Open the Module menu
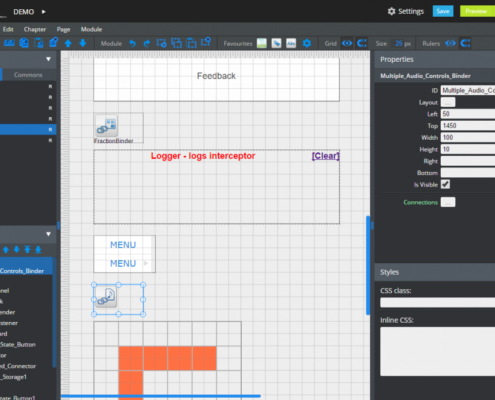This screenshot has height=400, width=495. pos(91,29)
